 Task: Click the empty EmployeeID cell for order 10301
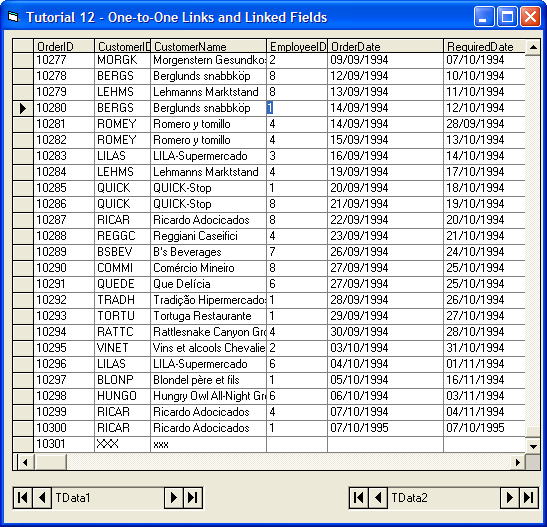(x=297, y=444)
